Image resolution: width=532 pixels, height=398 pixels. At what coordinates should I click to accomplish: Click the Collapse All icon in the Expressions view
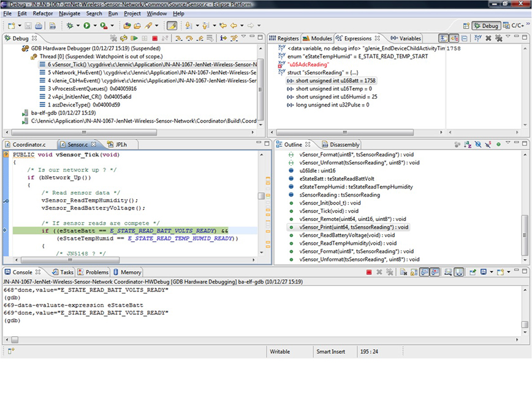coord(465,38)
